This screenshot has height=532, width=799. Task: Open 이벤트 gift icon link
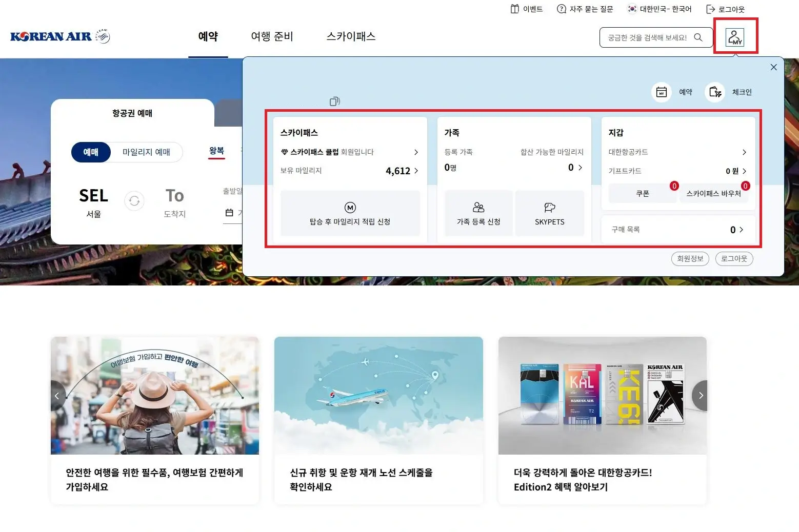[x=527, y=9]
